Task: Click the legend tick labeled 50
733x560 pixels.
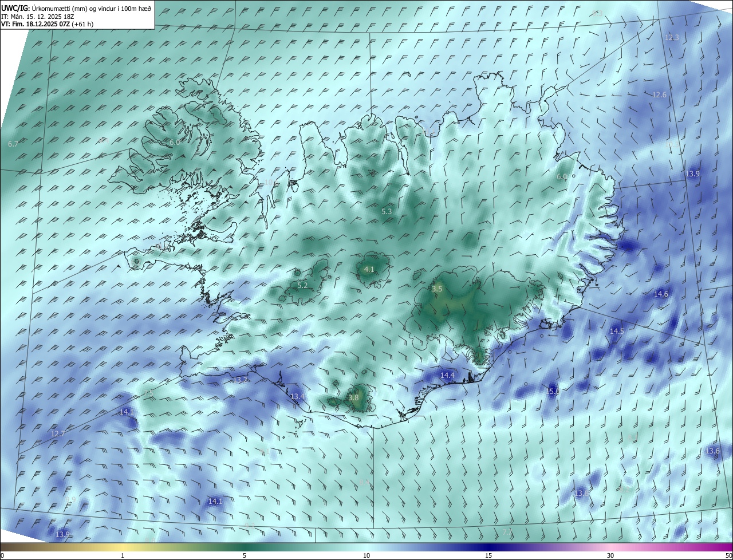Action: click(728, 555)
